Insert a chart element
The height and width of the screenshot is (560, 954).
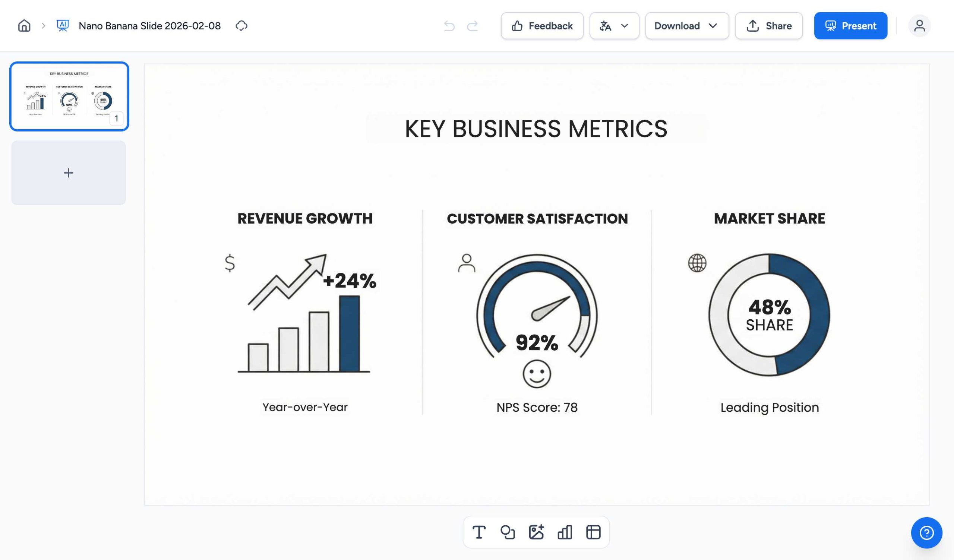564,532
